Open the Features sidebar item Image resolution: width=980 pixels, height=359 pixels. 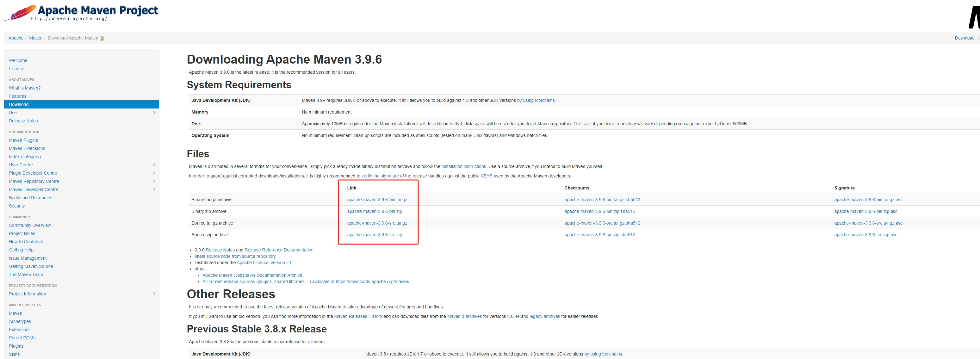point(17,96)
